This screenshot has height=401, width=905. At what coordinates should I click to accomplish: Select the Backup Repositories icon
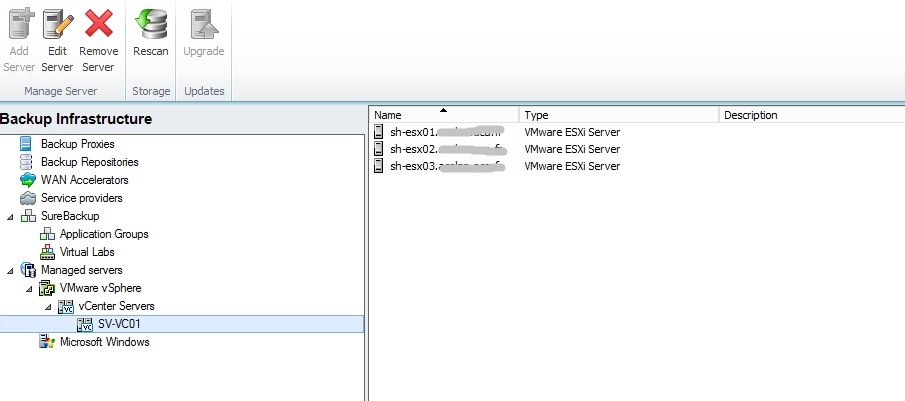26,162
